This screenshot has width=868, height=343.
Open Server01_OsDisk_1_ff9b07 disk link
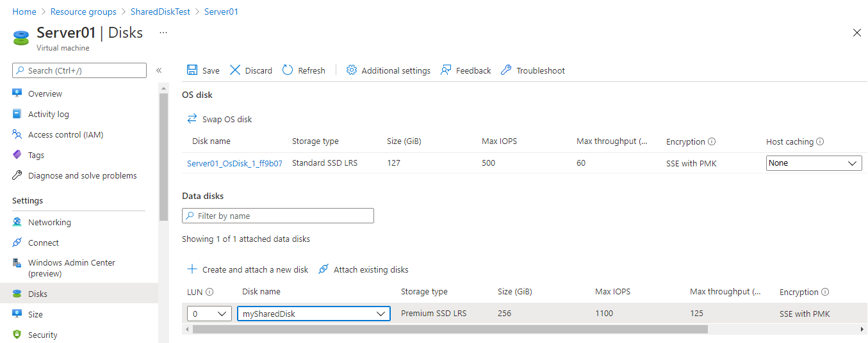[x=234, y=163]
